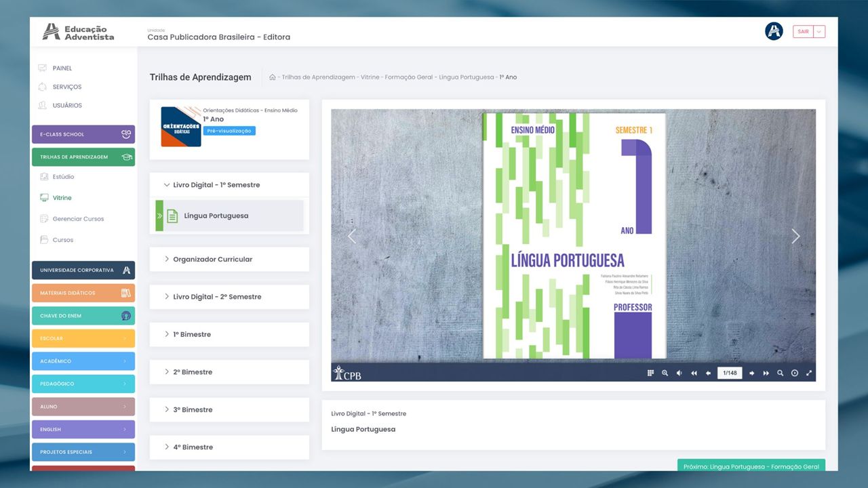The height and width of the screenshot is (488, 868).
Task: Expand the 1º Bimestre section
Action: pos(229,334)
